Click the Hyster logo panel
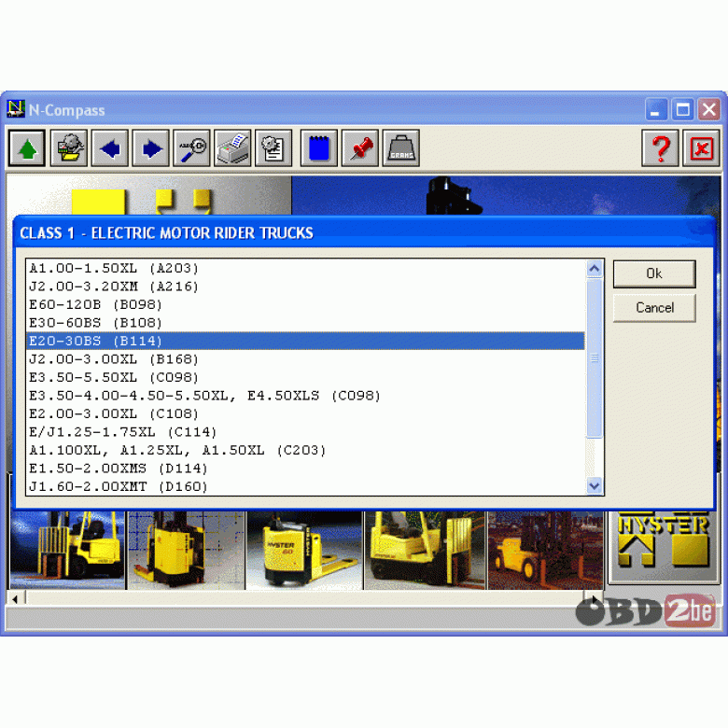The width and height of the screenshot is (728, 728). coord(664,547)
